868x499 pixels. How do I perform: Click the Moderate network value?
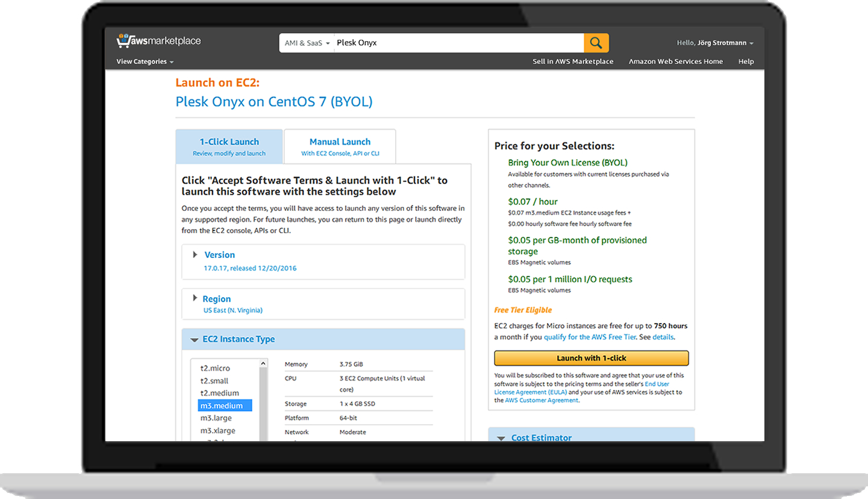pos(352,432)
